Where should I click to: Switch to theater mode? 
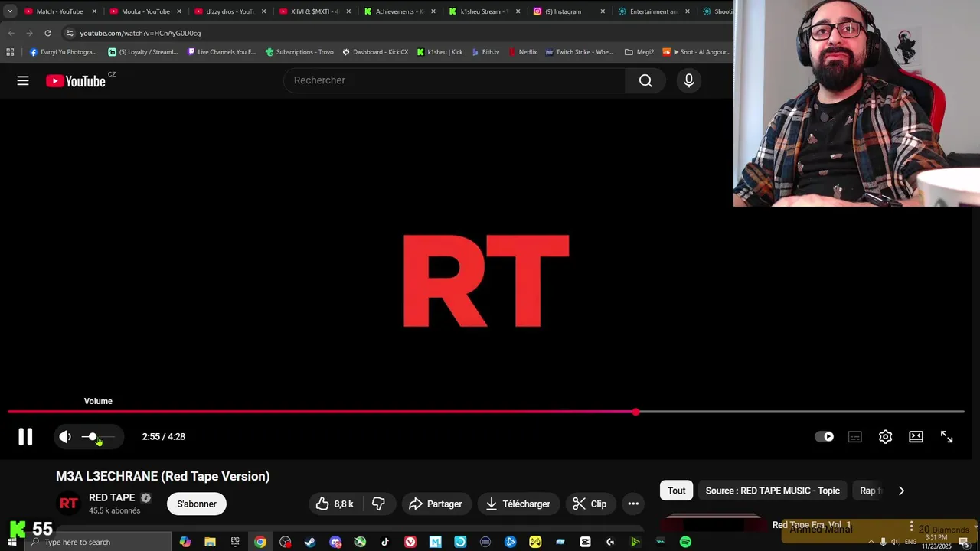(916, 437)
